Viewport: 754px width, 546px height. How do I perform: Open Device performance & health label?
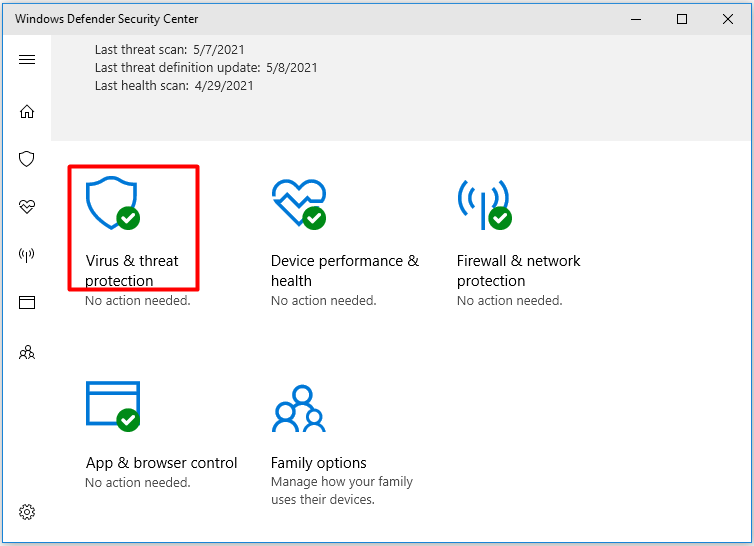[x=345, y=270]
